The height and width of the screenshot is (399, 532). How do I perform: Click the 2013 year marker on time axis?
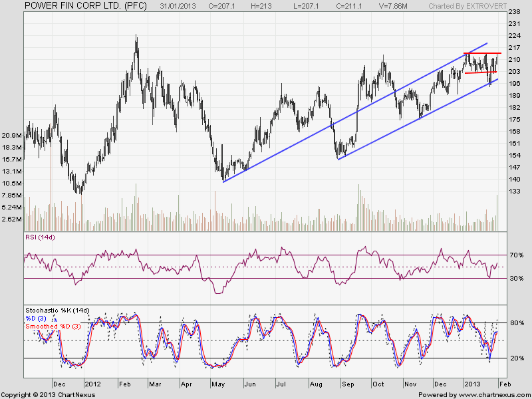point(473,384)
